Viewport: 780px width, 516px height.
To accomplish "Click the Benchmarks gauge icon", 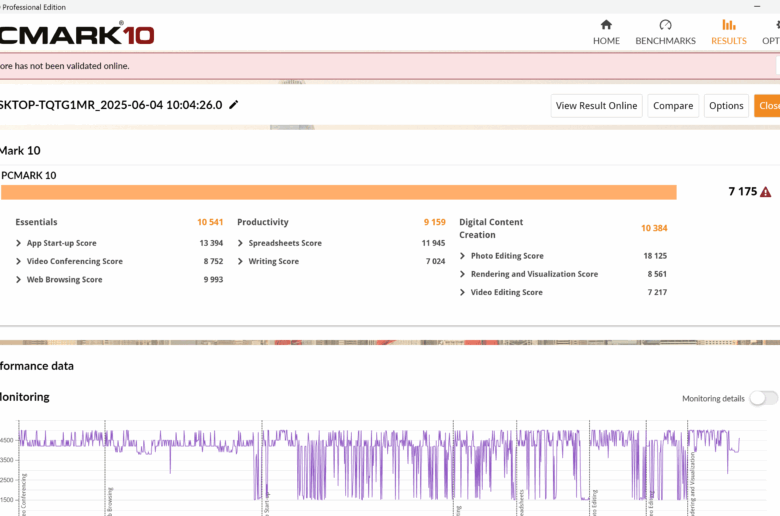I will pyautogui.click(x=665, y=24).
